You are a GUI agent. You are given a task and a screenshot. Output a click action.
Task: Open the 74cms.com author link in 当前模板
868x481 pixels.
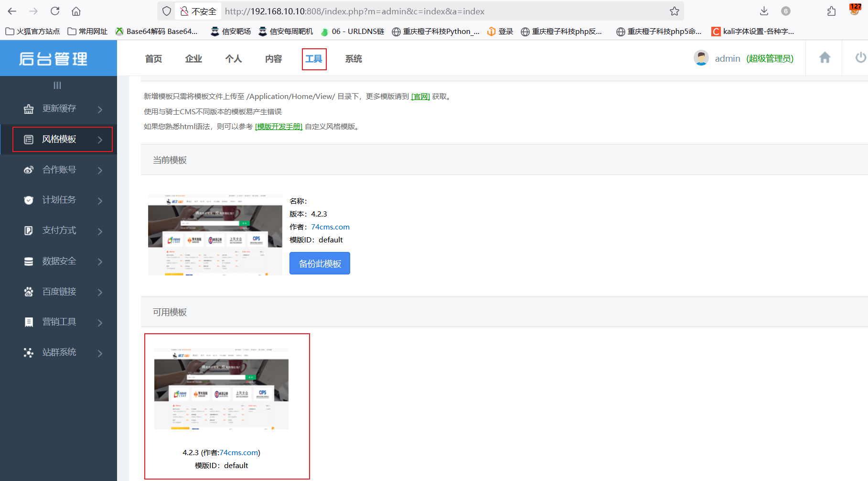(330, 227)
